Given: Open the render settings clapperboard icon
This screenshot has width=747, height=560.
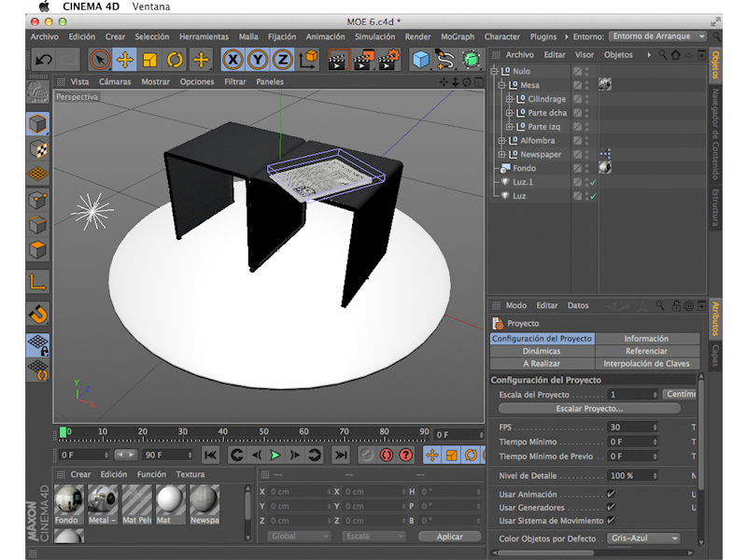Looking at the screenshot, I should [x=389, y=60].
